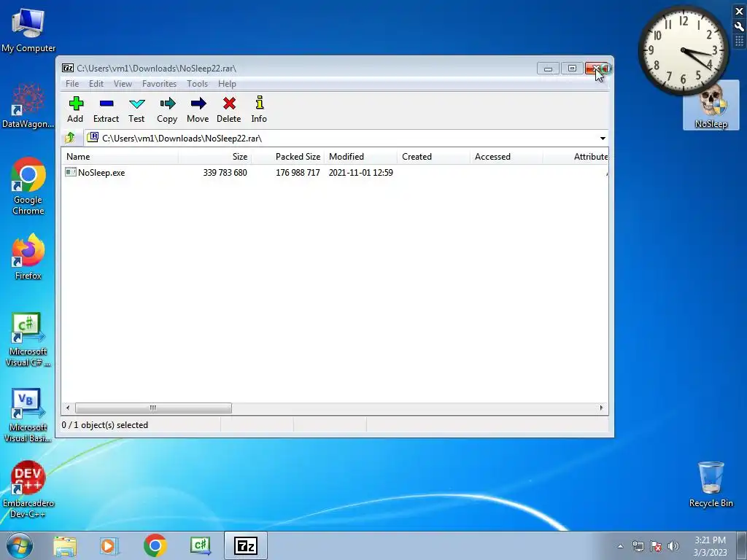Sort by the Name column header

coord(120,157)
